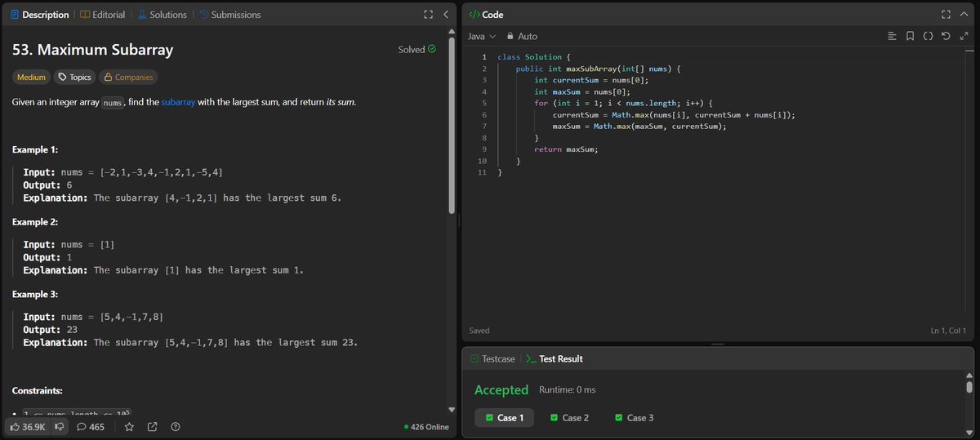Click the Saved status text

pos(479,331)
